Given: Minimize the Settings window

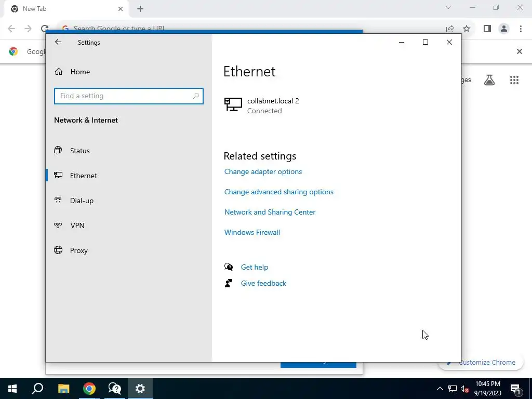Looking at the screenshot, I should point(402,42).
